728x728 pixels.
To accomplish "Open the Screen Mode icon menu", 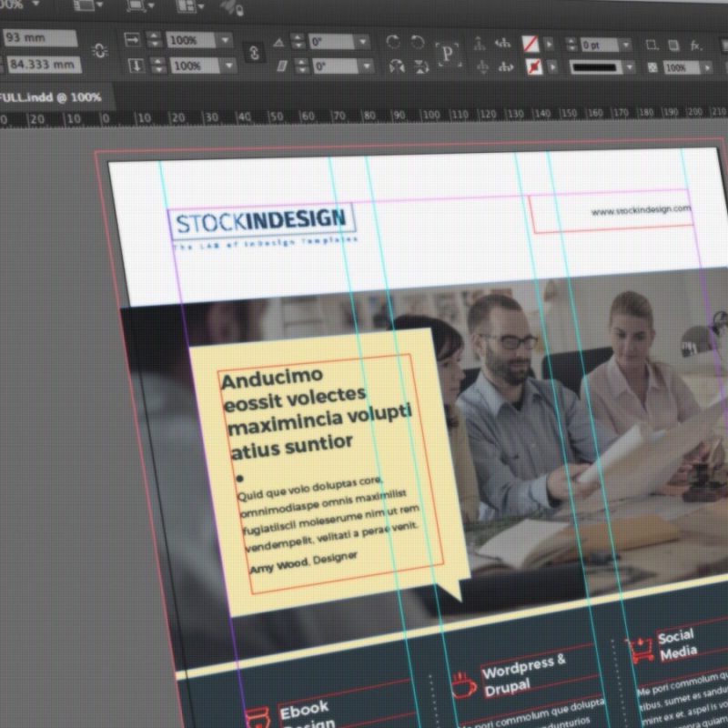I will (140, 6).
